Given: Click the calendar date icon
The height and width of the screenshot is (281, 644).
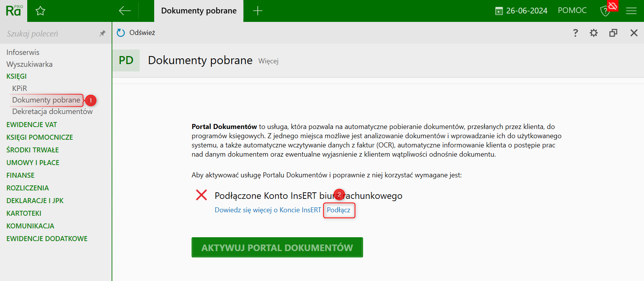Looking at the screenshot, I should pyautogui.click(x=499, y=11).
